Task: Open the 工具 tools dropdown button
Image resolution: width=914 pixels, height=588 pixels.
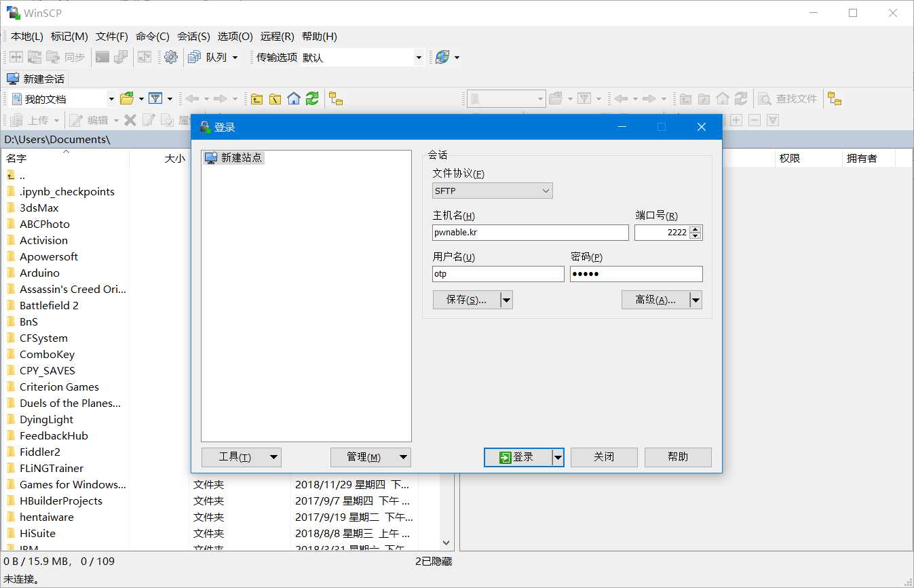Action: click(x=242, y=457)
